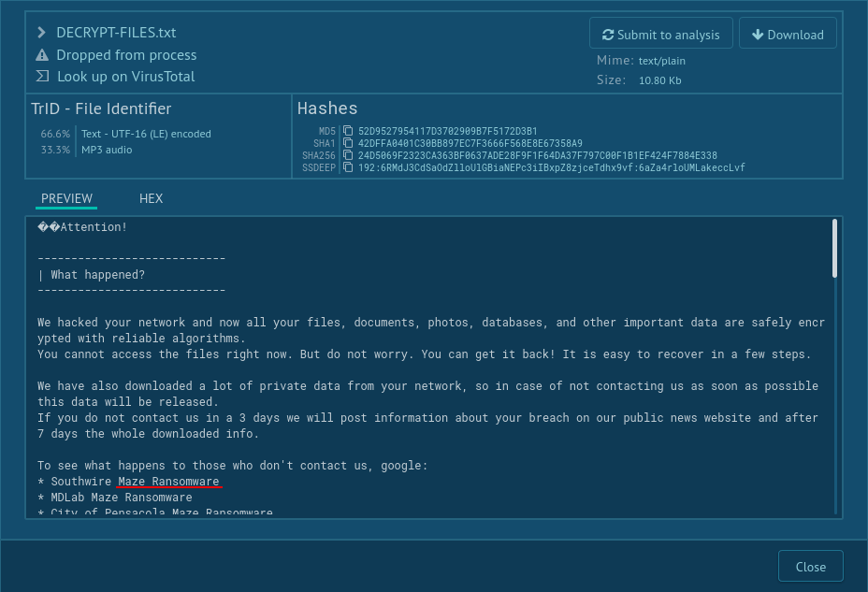This screenshot has height=592, width=868.
Task: Click the download arrow icon
Action: [x=758, y=33]
